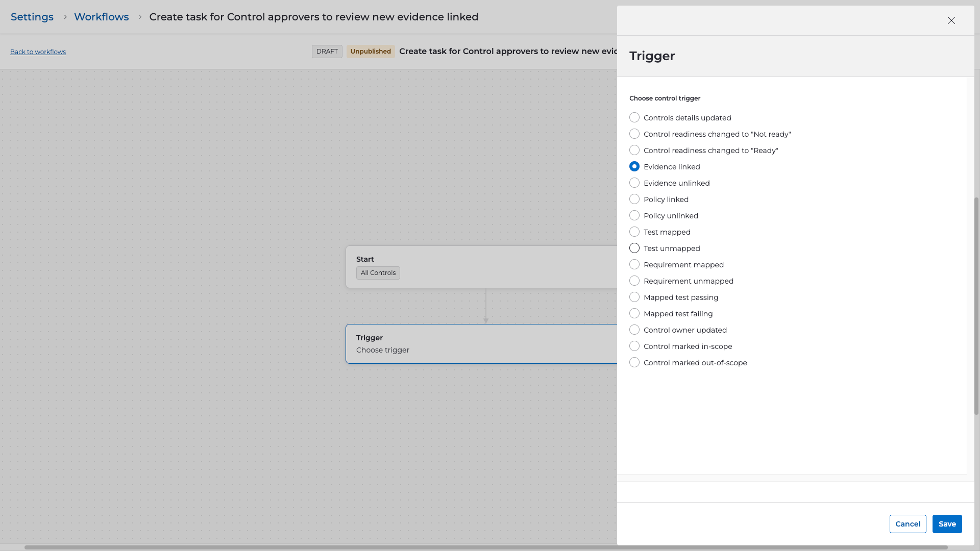
Task: Pick "Test mapped" trigger
Action: (634, 232)
